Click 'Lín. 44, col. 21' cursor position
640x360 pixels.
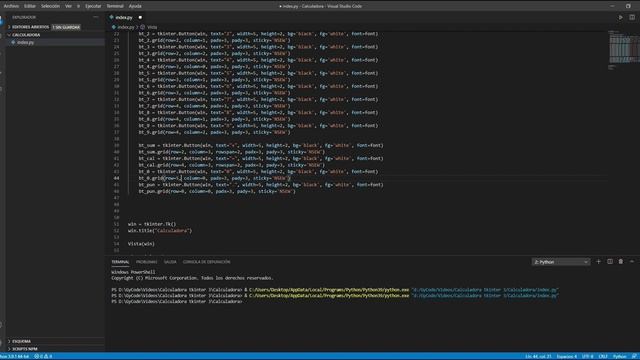point(538,356)
